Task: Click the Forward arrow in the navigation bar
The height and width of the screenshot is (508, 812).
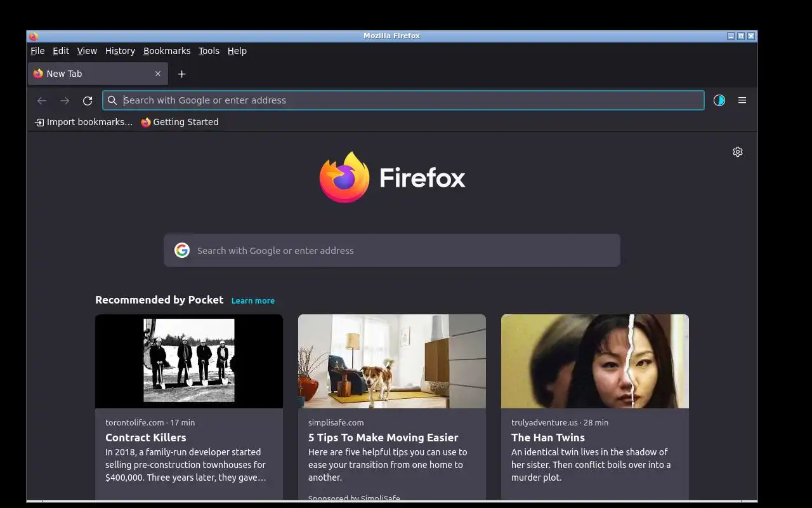Action: pyautogui.click(x=65, y=100)
